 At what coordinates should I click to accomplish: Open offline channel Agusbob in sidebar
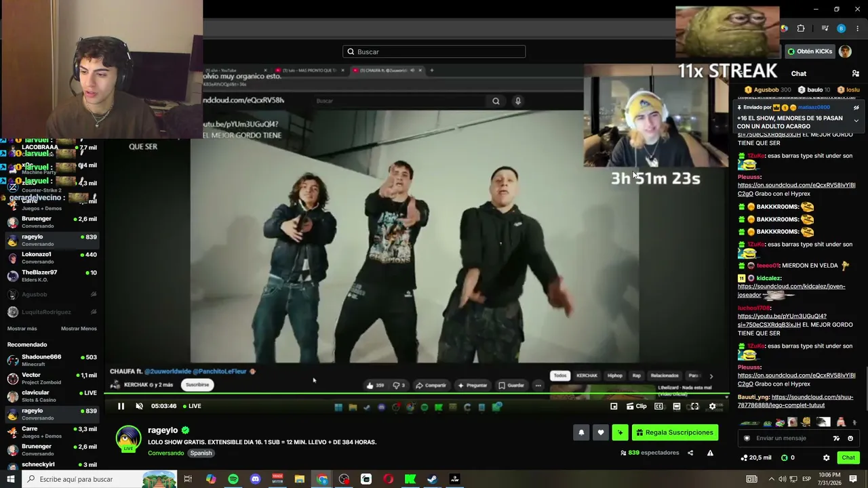click(52, 294)
